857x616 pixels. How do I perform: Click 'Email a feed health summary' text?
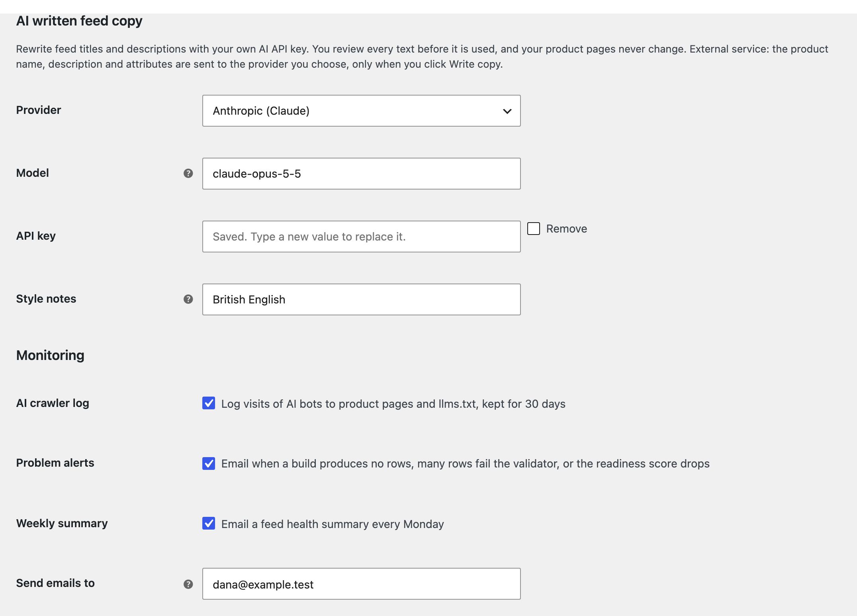click(x=333, y=524)
